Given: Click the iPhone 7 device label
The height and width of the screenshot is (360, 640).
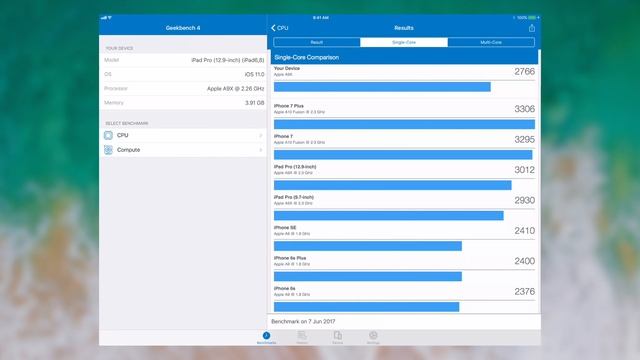Looking at the screenshot, I should click(283, 136).
